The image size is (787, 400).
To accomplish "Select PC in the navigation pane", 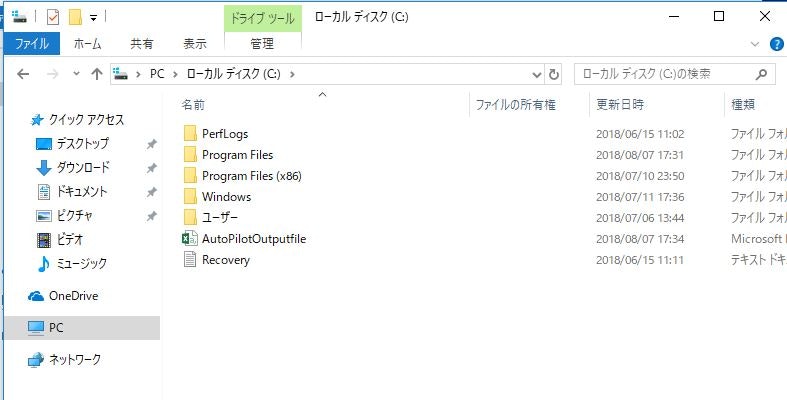I will pos(82,328).
